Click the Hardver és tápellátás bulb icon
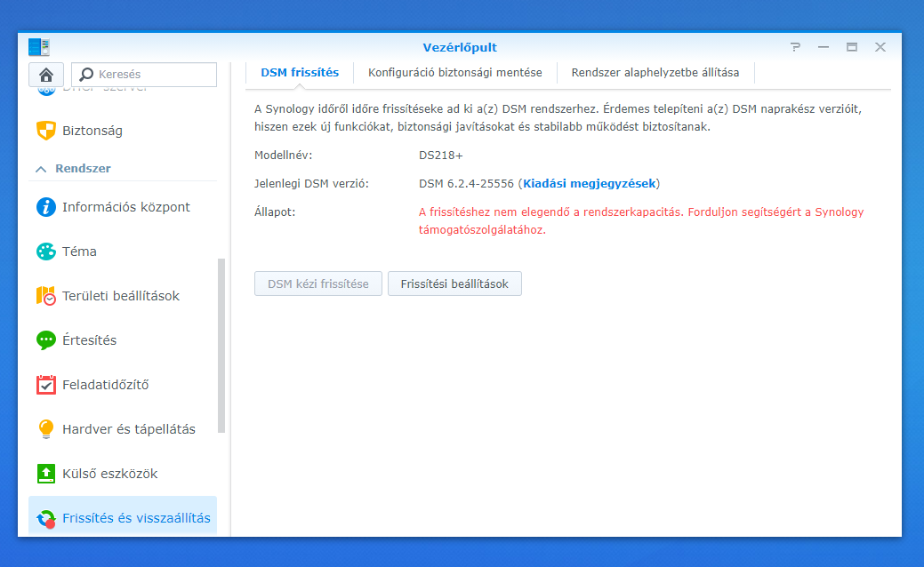This screenshot has height=567, width=924. [46, 429]
